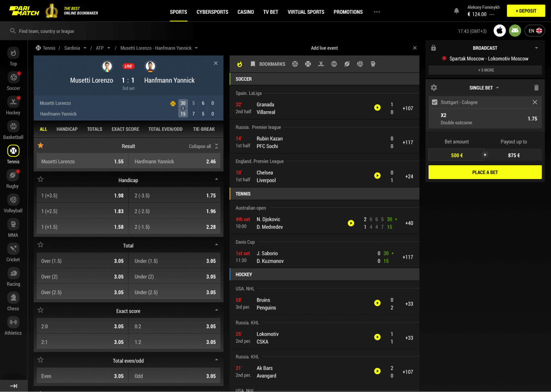Screen dimensions: 551x392
Task: Favorite the Total even/odd market star
Action: point(41,360)
